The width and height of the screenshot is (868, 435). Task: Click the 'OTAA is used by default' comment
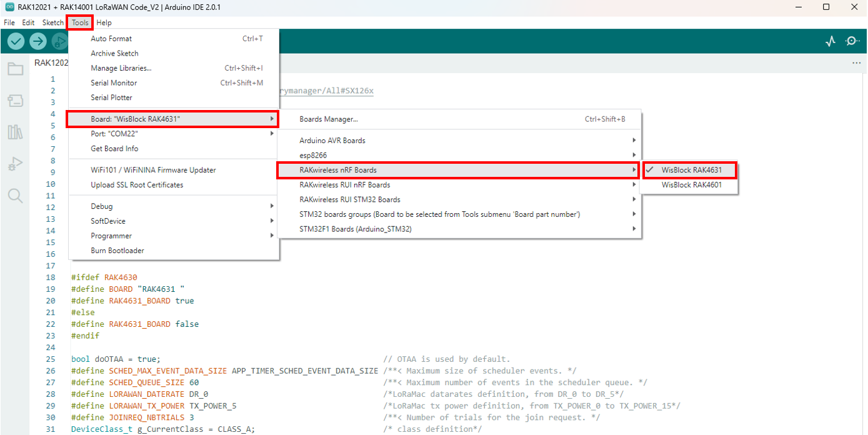click(447, 359)
